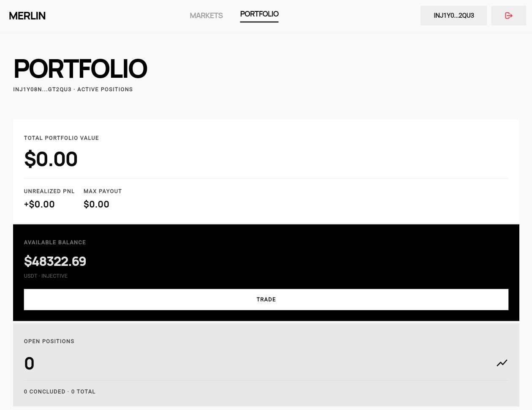The image size is (532, 410).
Task: Click the INJ1Y08N...GT2QU3 address subtitle
Action: pos(42,90)
